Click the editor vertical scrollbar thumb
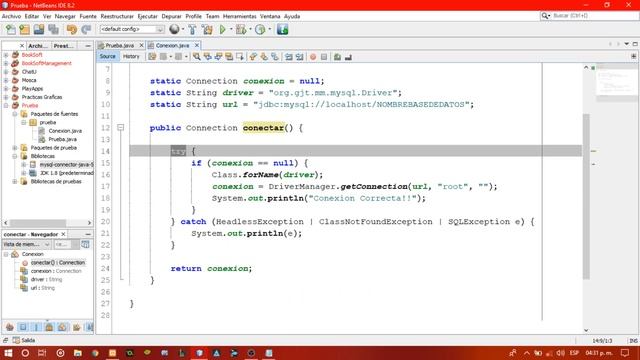This screenshot has width=640, height=360. (x=586, y=197)
